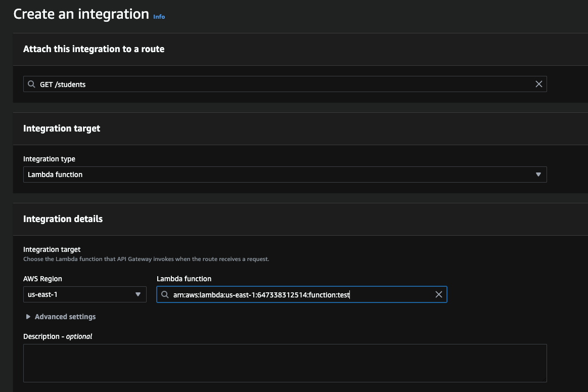Click the Lambda function ARN input field
Screen dimensions: 588x392
coord(301,294)
